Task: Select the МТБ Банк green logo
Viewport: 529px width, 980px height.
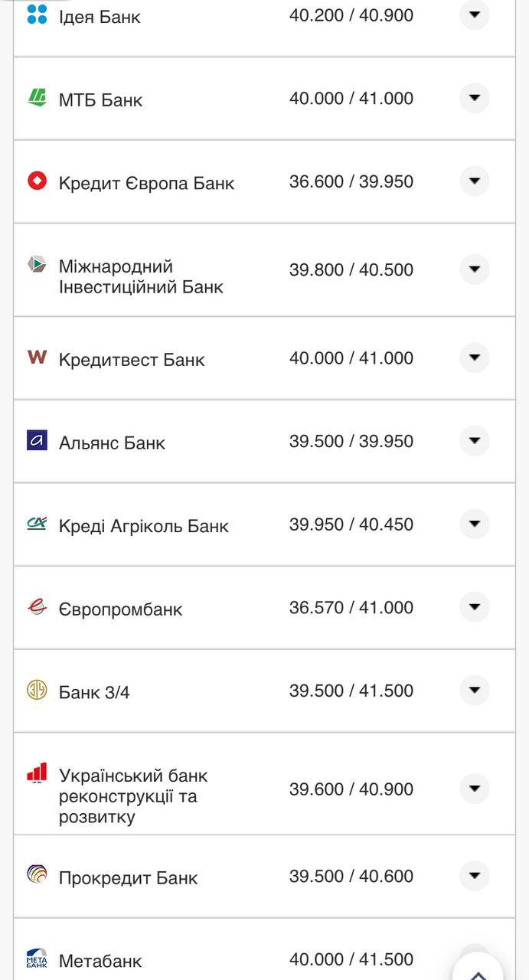Action: pos(36,98)
